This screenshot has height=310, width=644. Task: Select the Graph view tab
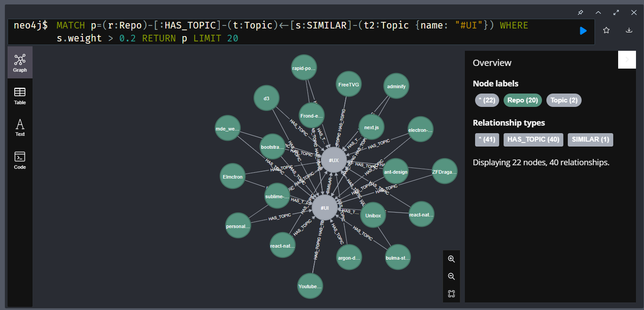click(x=20, y=63)
